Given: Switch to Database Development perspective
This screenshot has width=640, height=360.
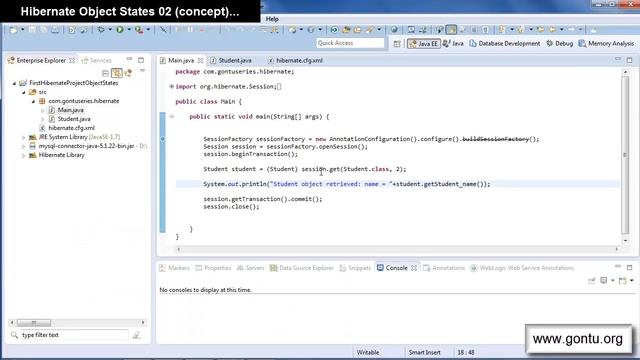Looking at the screenshot, I should [505, 43].
